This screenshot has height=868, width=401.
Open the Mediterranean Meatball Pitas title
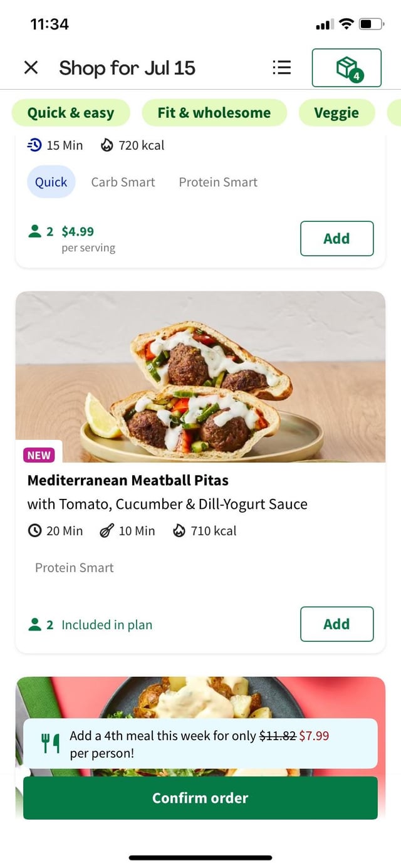coord(128,481)
